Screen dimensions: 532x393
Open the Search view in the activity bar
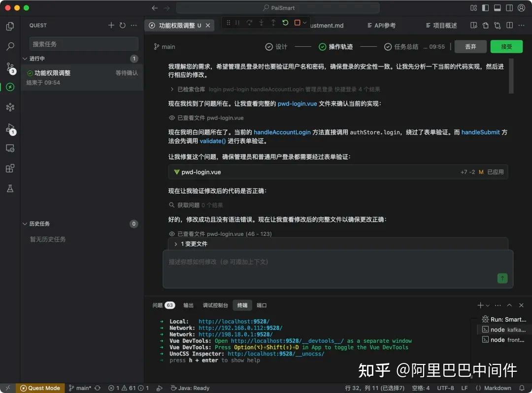[x=10, y=46]
